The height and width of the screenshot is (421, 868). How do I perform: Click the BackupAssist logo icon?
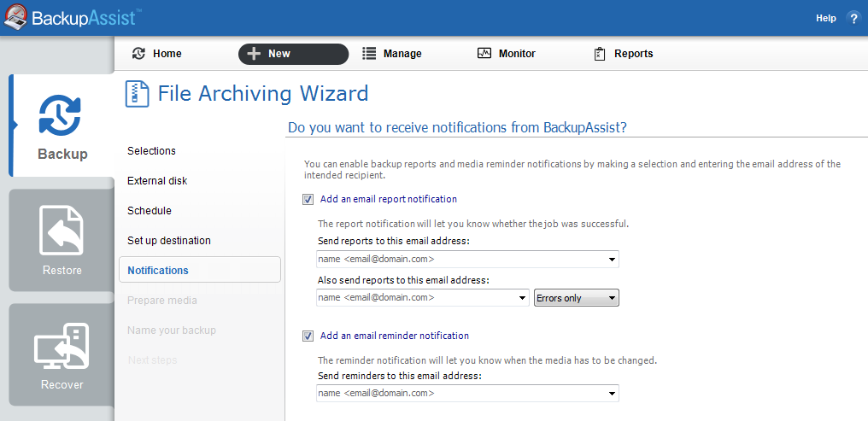pos(15,17)
